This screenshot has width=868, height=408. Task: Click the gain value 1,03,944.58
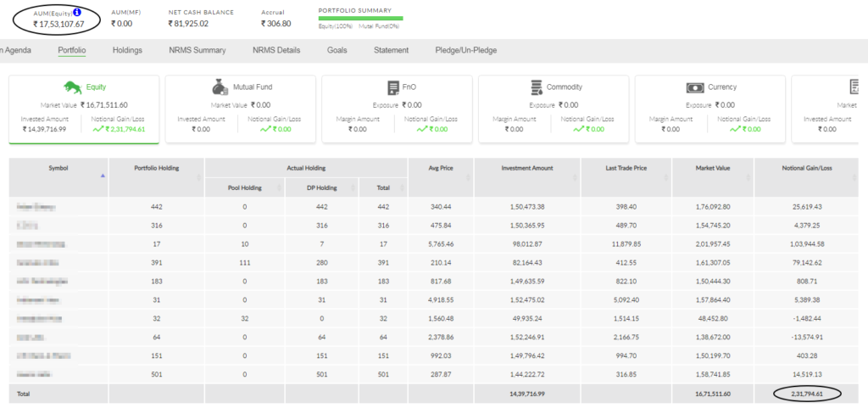806,244
